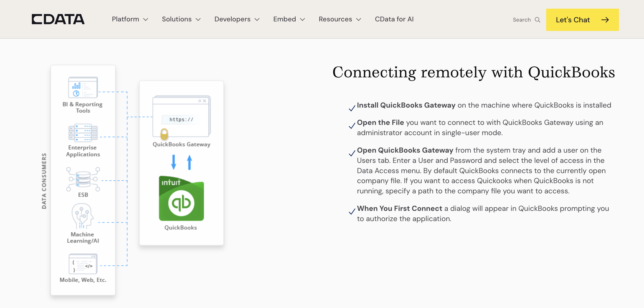This screenshot has width=644, height=308.
Task: Click the BI & Reporting Tools label
Action: click(83, 108)
